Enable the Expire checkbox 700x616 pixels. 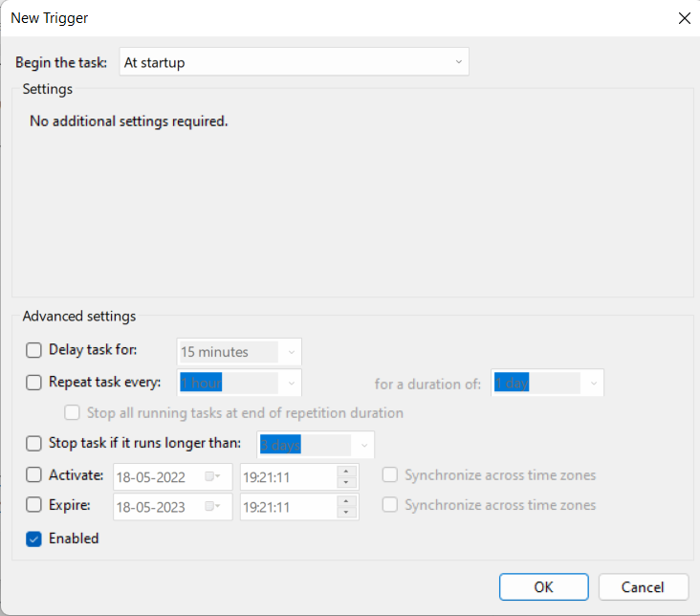pos(33,505)
